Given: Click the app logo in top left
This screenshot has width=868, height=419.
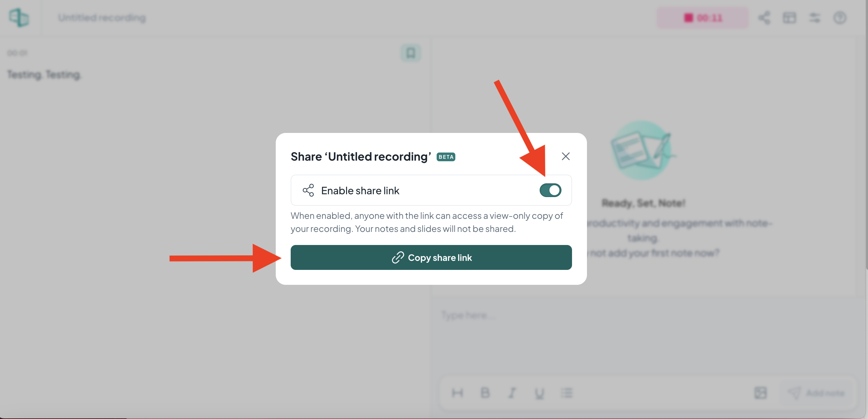Looking at the screenshot, I should [19, 17].
